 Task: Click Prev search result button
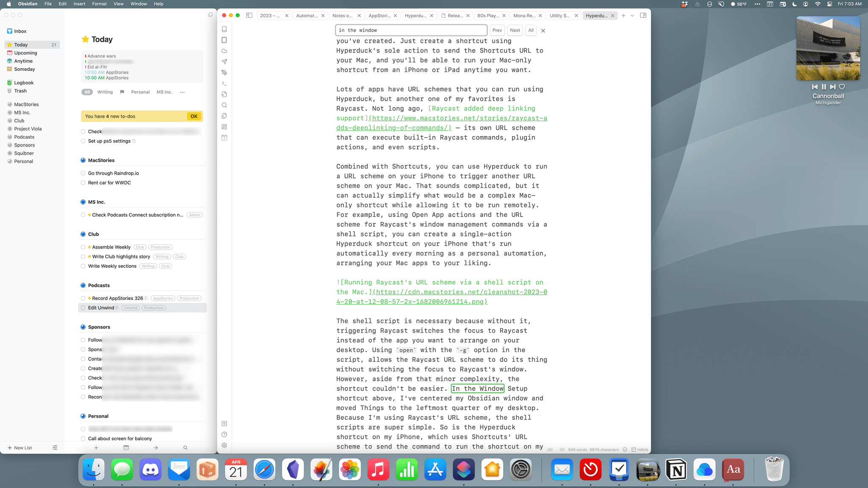click(x=497, y=30)
